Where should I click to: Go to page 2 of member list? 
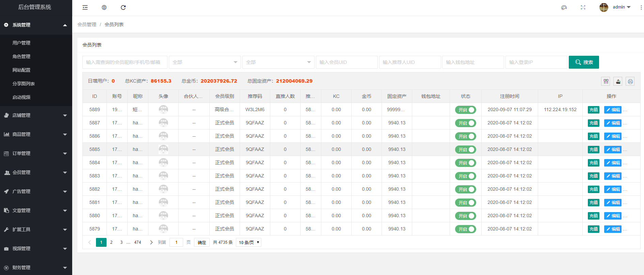[x=111, y=242]
